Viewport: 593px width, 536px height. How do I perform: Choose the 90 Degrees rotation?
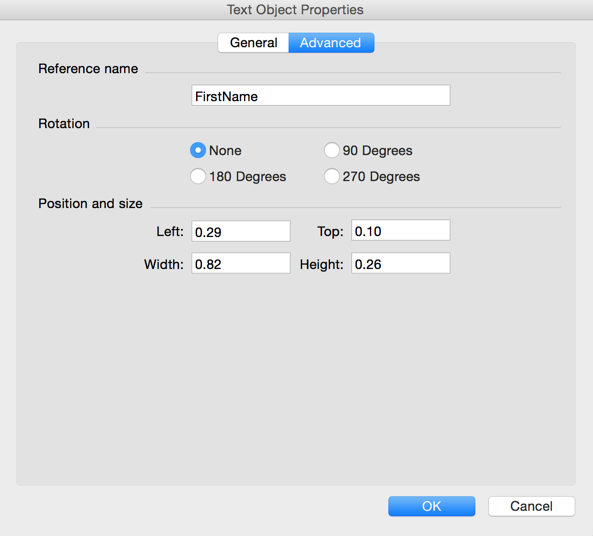(x=332, y=150)
